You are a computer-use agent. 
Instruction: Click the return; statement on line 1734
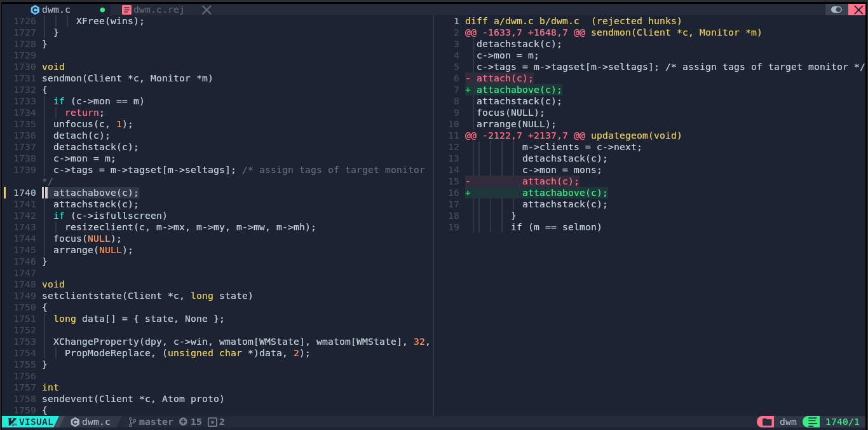pyautogui.click(x=84, y=113)
